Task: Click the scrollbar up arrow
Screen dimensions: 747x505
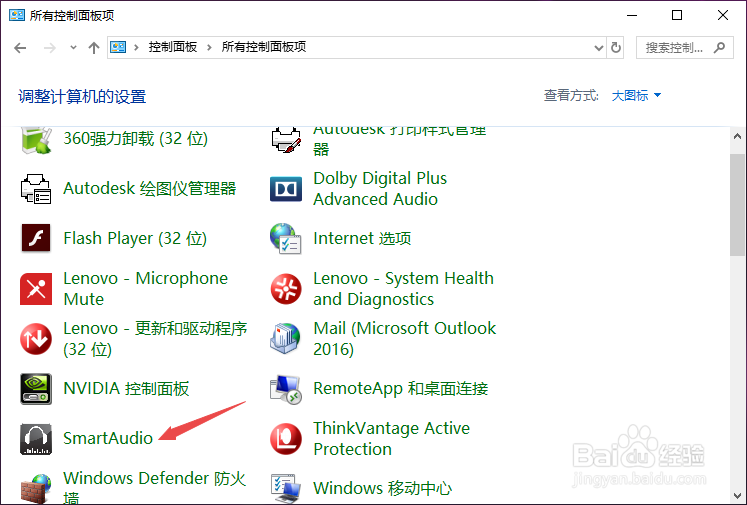Action: [x=737, y=137]
